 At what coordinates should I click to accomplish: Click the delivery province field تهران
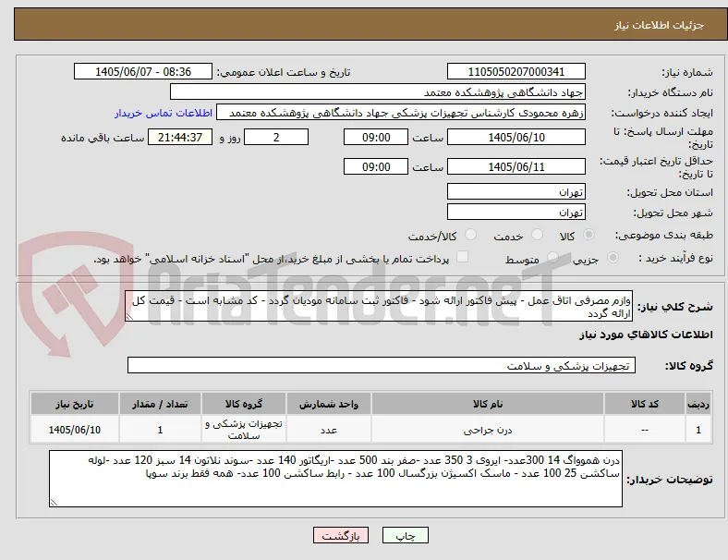(516, 191)
